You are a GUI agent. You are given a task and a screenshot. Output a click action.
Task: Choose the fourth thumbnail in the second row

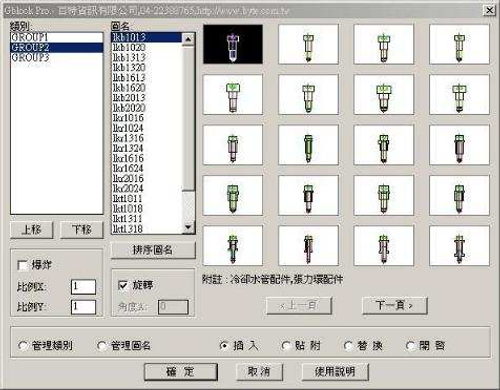[x=459, y=94]
